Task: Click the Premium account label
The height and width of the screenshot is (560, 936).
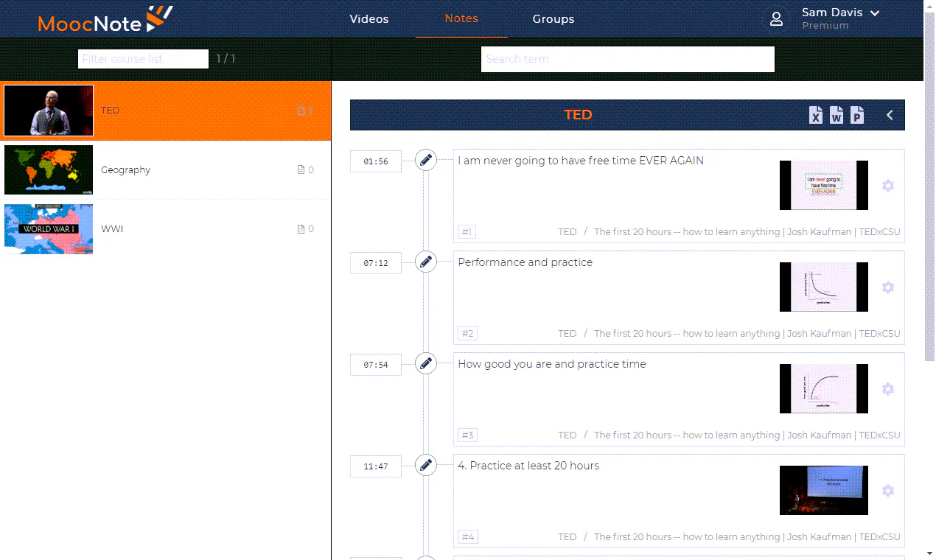Action: click(x=825, y=26)
